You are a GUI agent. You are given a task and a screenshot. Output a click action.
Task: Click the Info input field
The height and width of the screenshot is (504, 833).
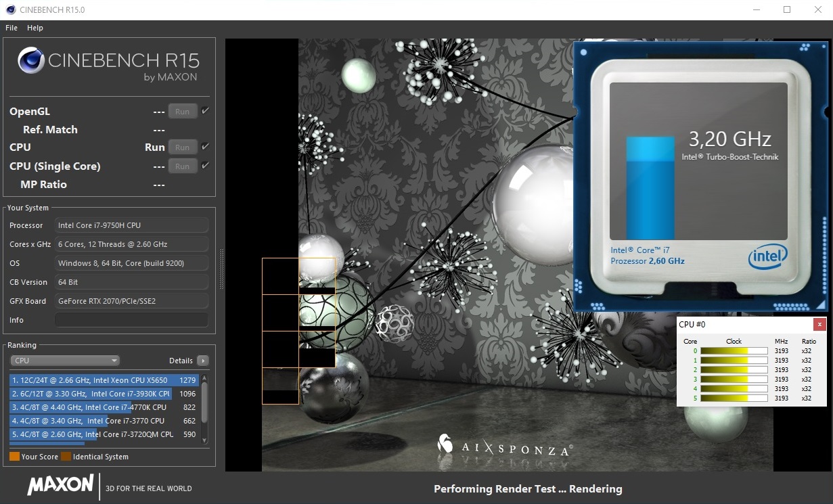131,320
